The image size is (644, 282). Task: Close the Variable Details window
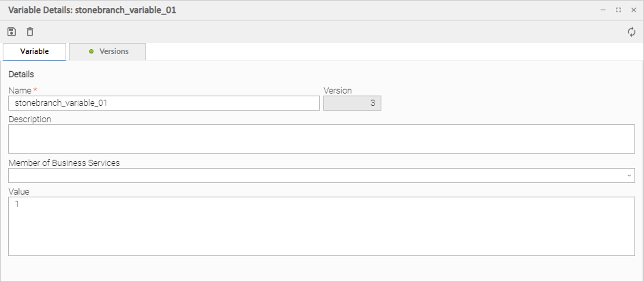pyautogui.click(x=633, y=10)
